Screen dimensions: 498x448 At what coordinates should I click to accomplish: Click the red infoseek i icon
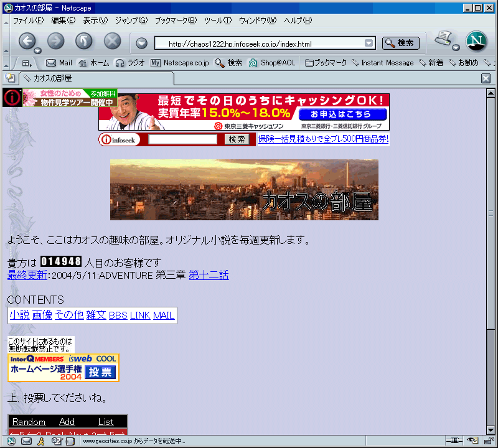point(12,98)
